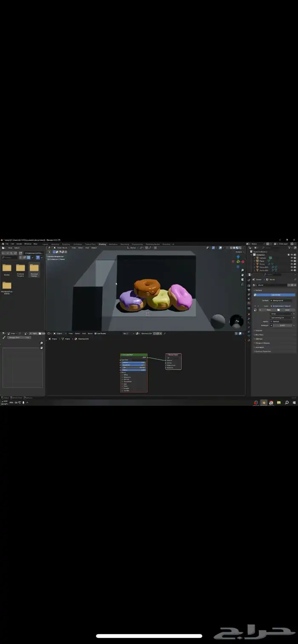The image size is (298, 644).
Task: Open the Render menu
Action: 19,244
